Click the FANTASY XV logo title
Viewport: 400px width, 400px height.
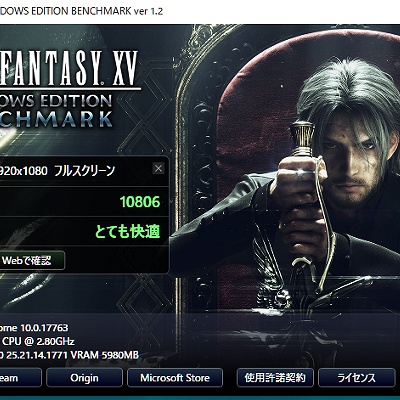click(69, 68)
